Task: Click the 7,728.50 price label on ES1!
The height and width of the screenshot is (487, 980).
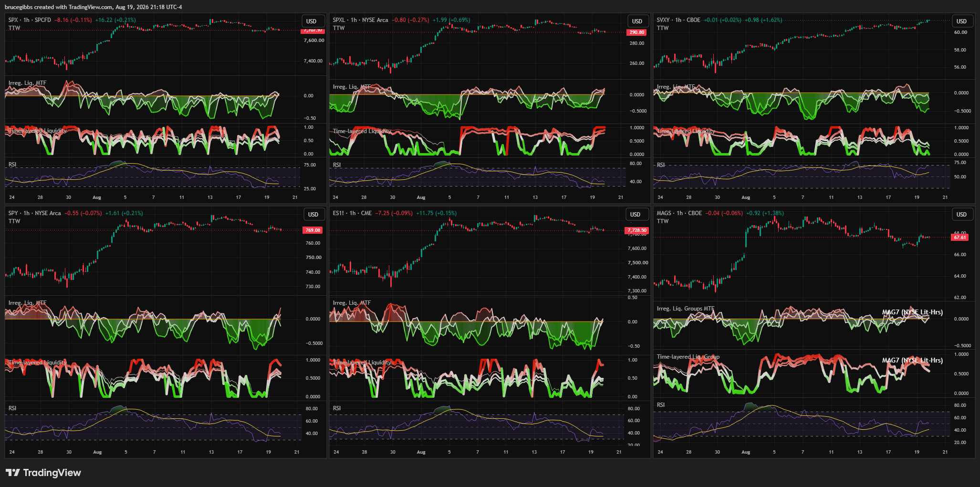Action: [x=636, y=230]
